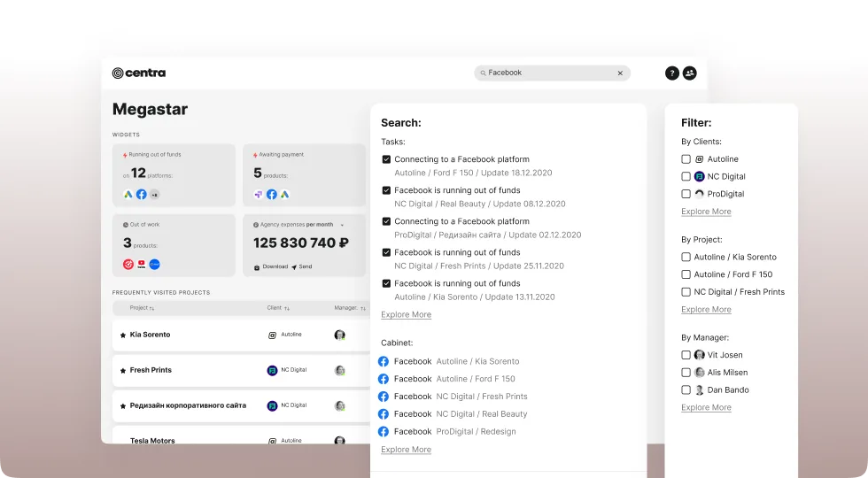This screenshot has width=868, height=478.
Task: Sort the table by Project column
Action: (x=142, y=308)
